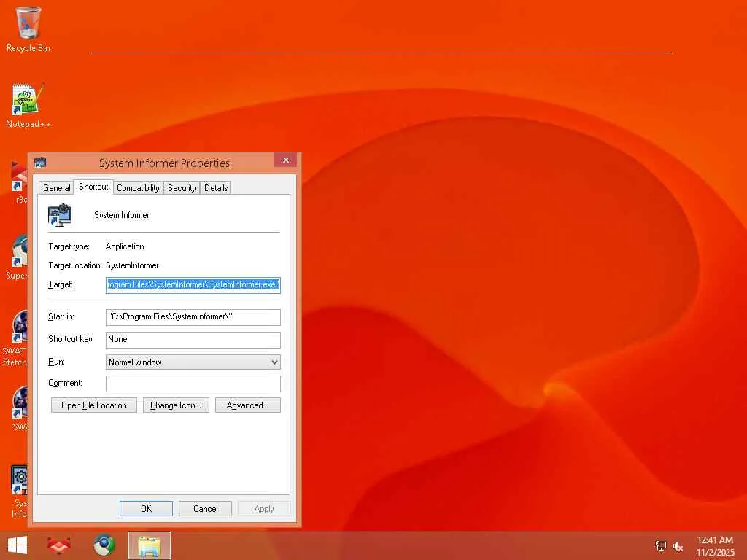Open File Explorer from the taskbar
The width and height of the screenshot is (747, 560).
(149, 545)
